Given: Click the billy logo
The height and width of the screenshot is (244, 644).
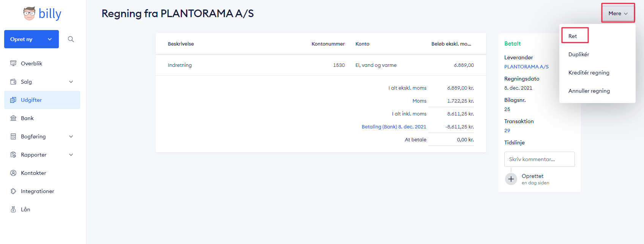Looking at the screenshot, I should coord(43,14).
